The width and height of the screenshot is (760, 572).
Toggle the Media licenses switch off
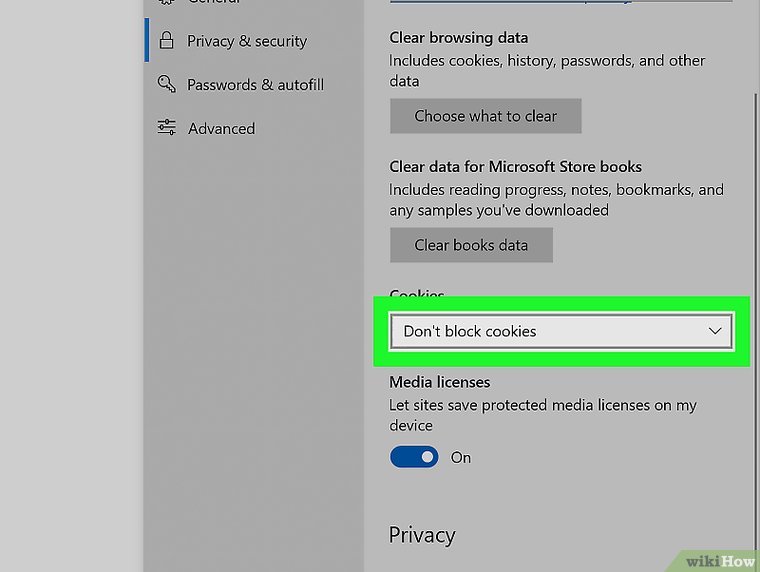point(414,457)
